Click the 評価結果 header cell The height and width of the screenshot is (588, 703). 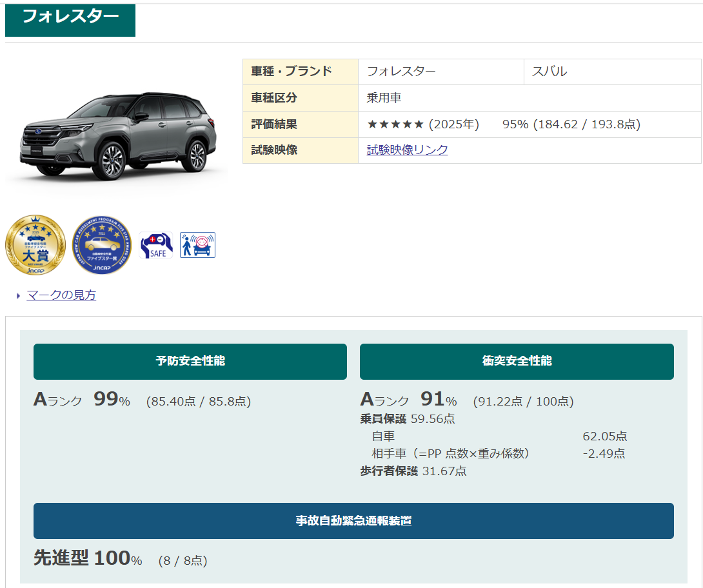[301, 124]
